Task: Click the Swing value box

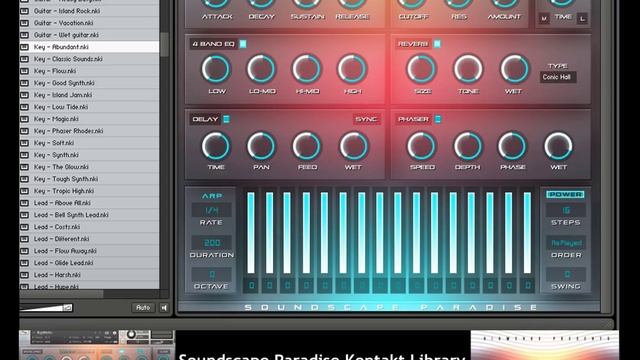Action: pyautogui.click(x=566, y=274)
